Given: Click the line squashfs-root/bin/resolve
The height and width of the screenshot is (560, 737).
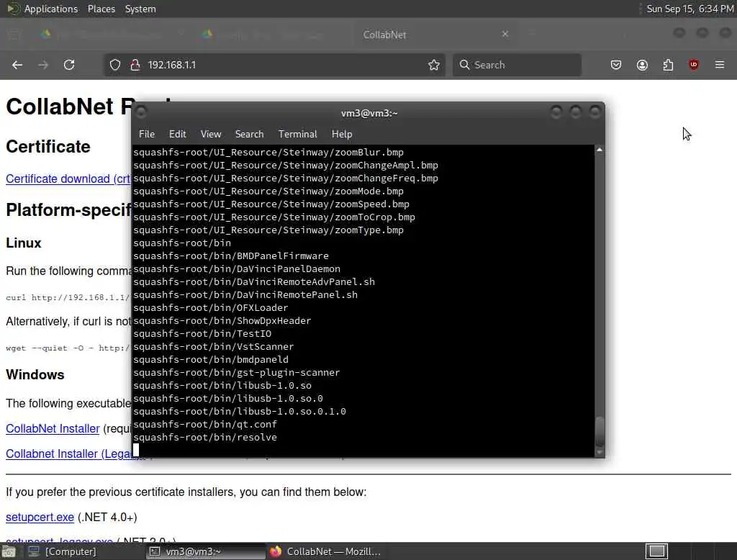Looking at the screenshot, I should (205, 438).
